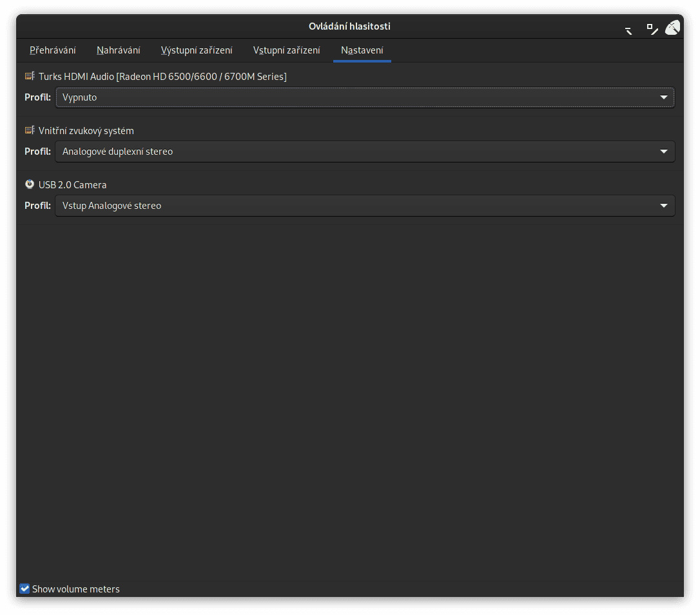Click the checkbox icon beside Show volume meters
This screenshot has width=700, height=615.
[x=24, y=588]
